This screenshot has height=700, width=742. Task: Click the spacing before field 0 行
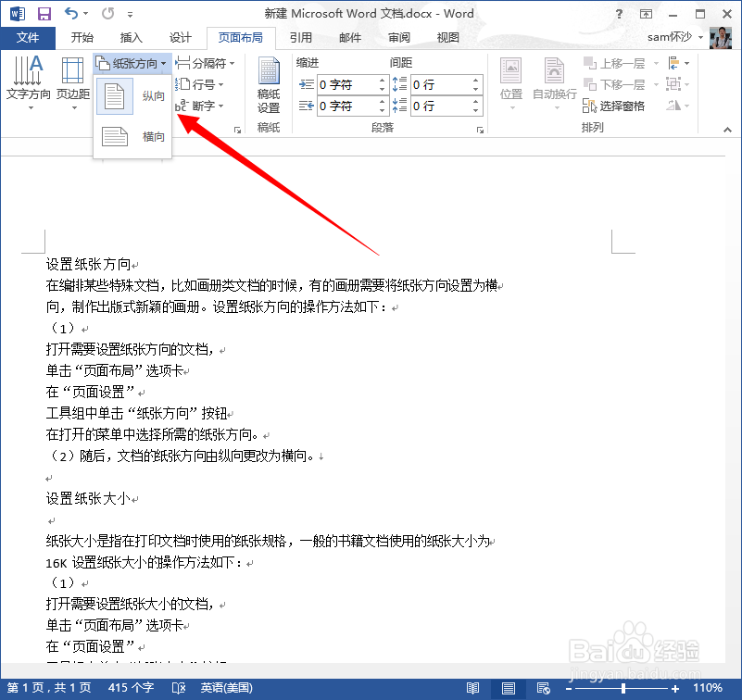click(x=441, y=84)
